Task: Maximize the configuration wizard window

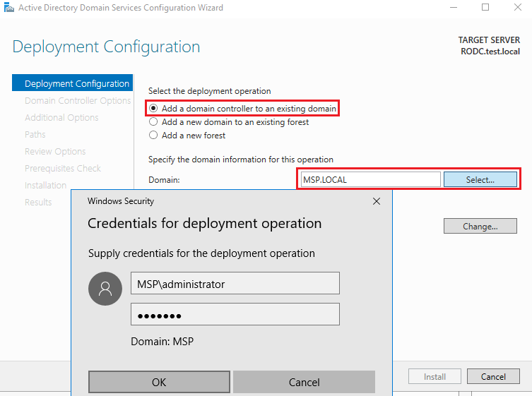Action: point(485,8)
